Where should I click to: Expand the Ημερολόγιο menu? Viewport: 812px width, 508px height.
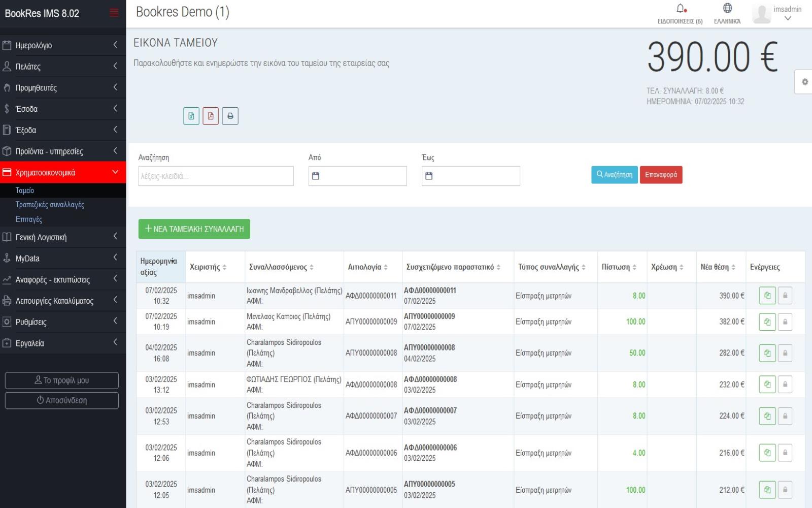click(63, 45)
